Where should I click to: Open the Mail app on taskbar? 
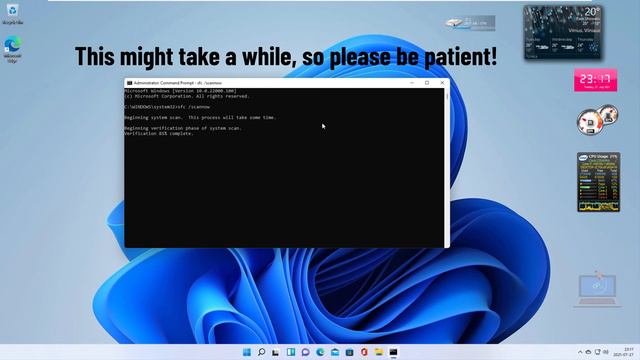[335, 352]
